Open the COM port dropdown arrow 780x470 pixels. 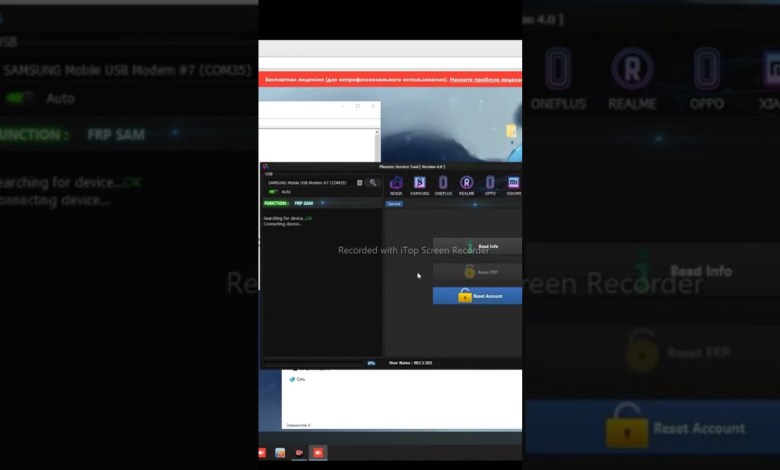click(360, 183)
